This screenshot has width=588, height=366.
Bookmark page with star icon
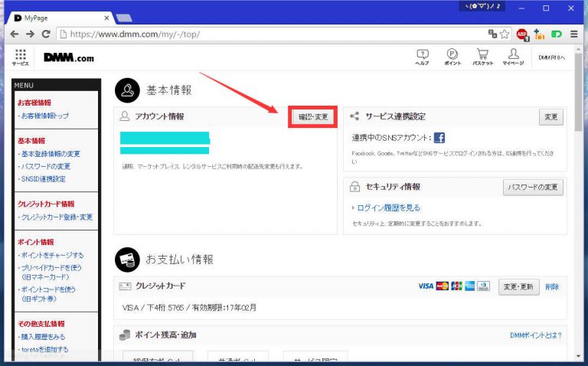pos(505,34)
